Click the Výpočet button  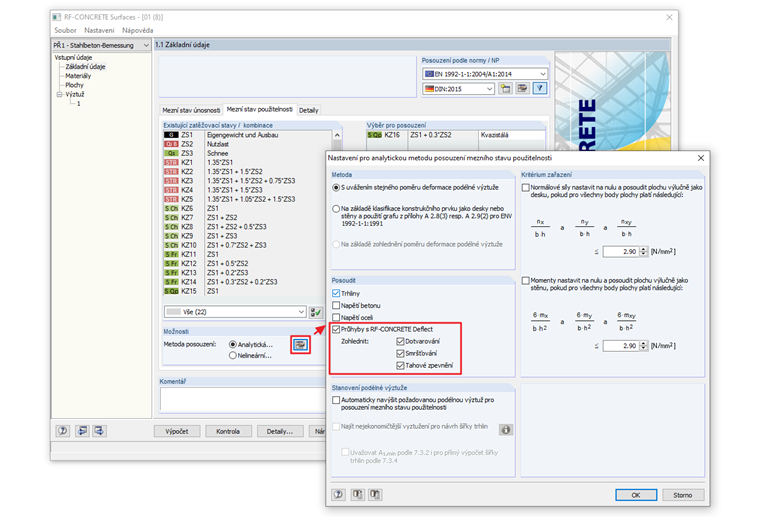(177, 431)
